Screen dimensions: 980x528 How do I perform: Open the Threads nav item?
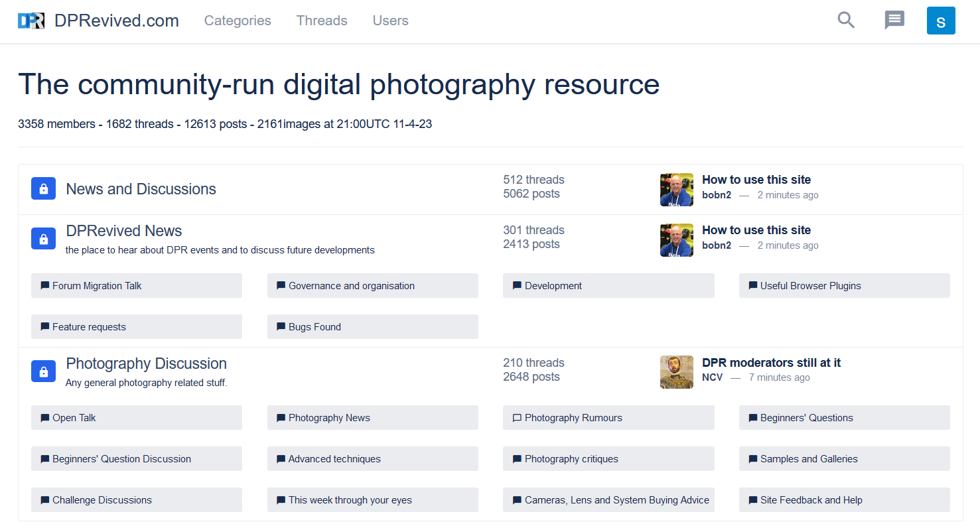coord(322,21)
